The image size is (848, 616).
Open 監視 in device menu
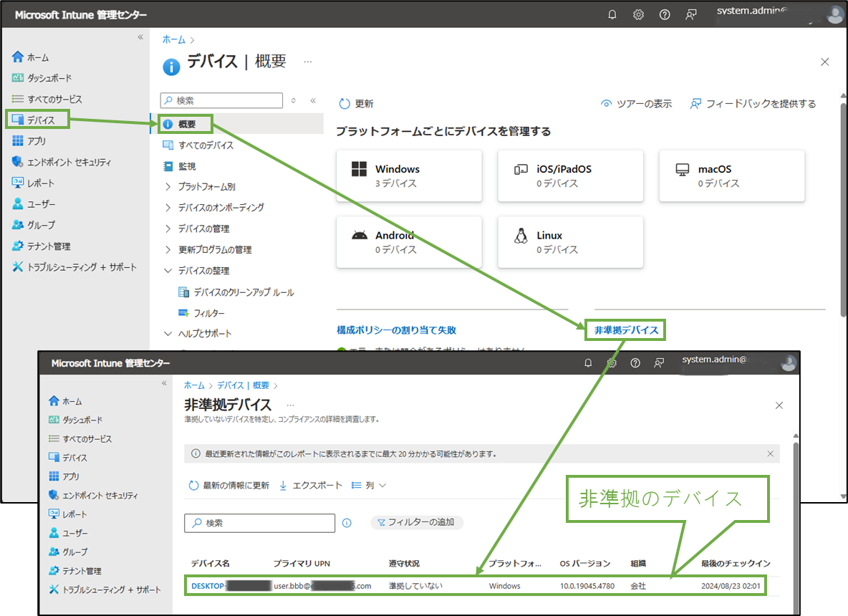180,166
